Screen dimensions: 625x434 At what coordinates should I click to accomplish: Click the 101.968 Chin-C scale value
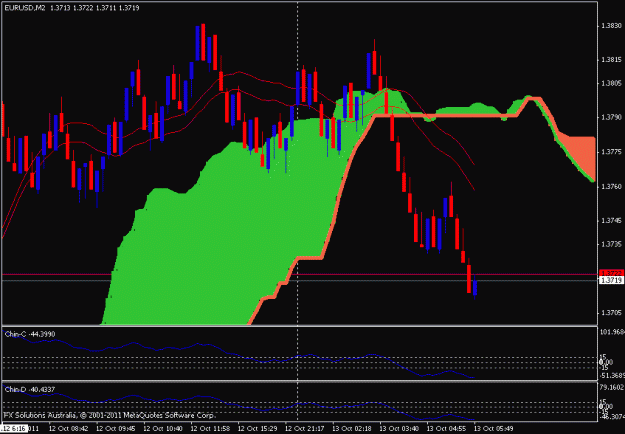[x=612, y=332]
